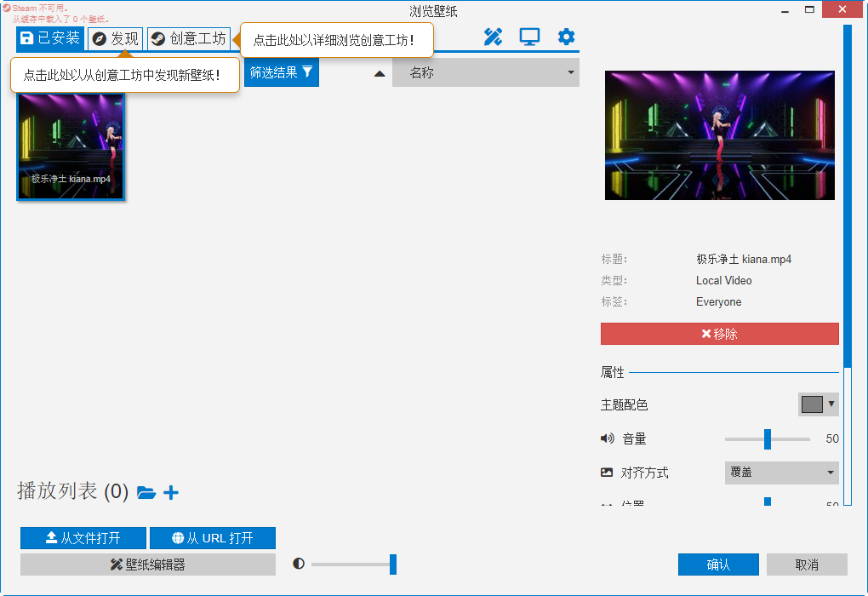This screenshot has width=868, height=596.
Task: Minimize the 浏览壁纸 window
Action: (785, 10)
